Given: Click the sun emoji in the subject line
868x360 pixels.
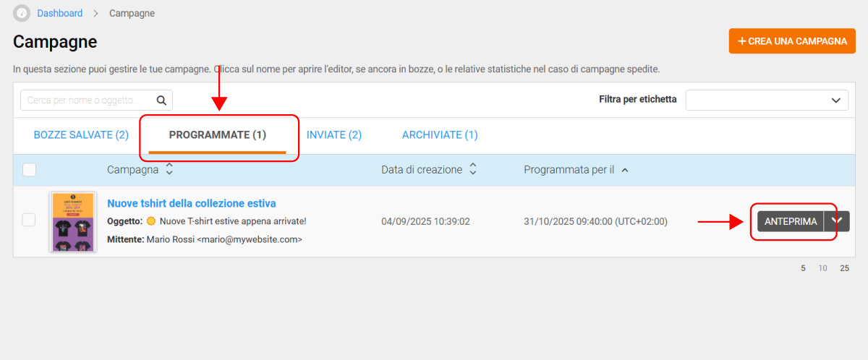Looking at the screenshot, I should [150, 221].
